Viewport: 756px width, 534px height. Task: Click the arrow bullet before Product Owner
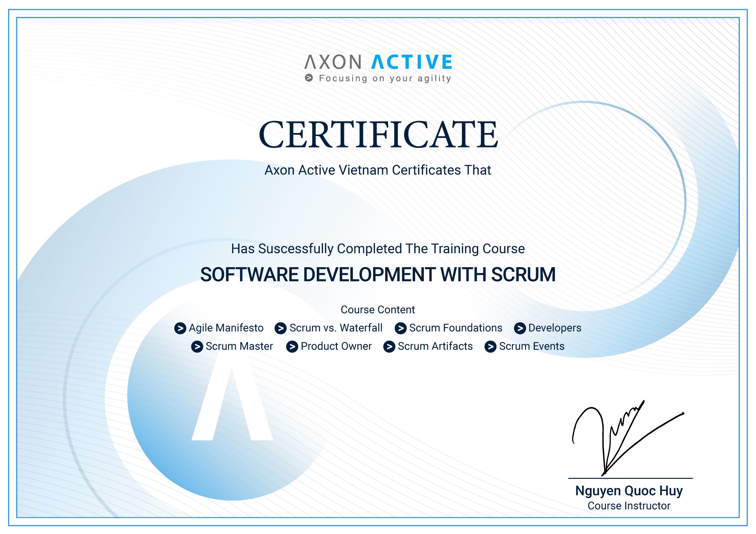[292, 347]
